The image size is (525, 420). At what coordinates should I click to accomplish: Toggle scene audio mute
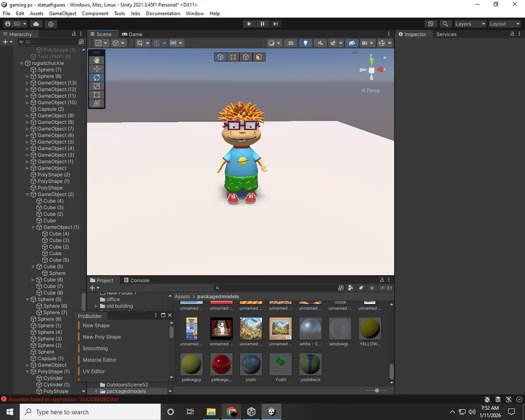320,43
